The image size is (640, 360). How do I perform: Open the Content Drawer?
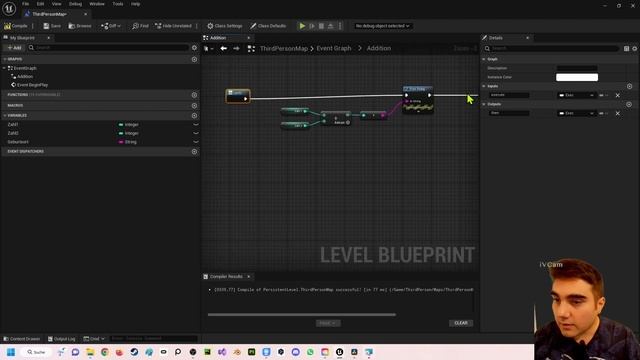tap(22, 339)
